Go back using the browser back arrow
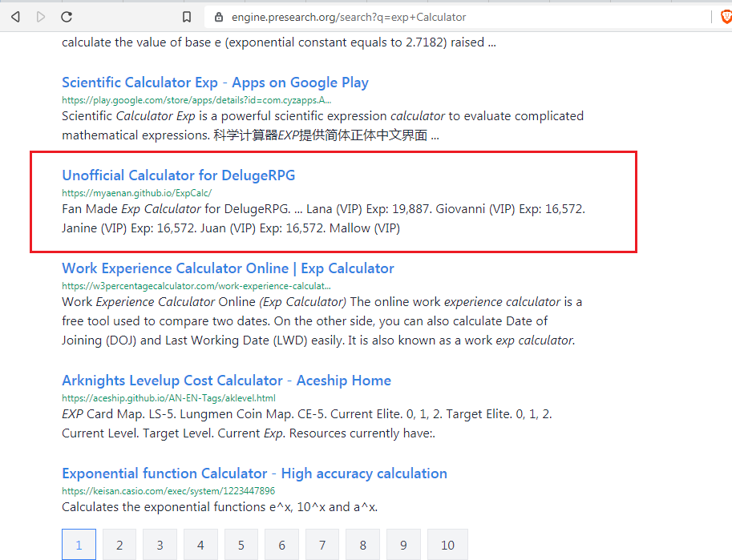 [15, 18]
